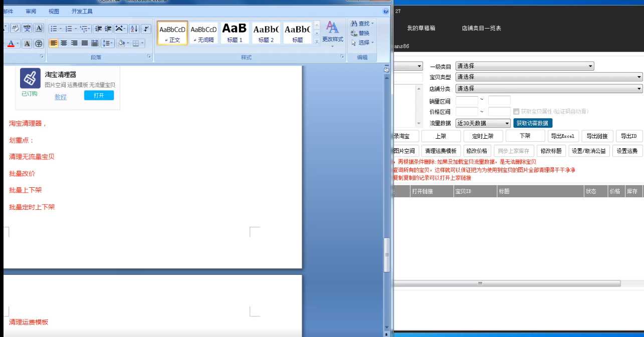Open the 一级类目 dropdown
644x337 pixels.
525,66
